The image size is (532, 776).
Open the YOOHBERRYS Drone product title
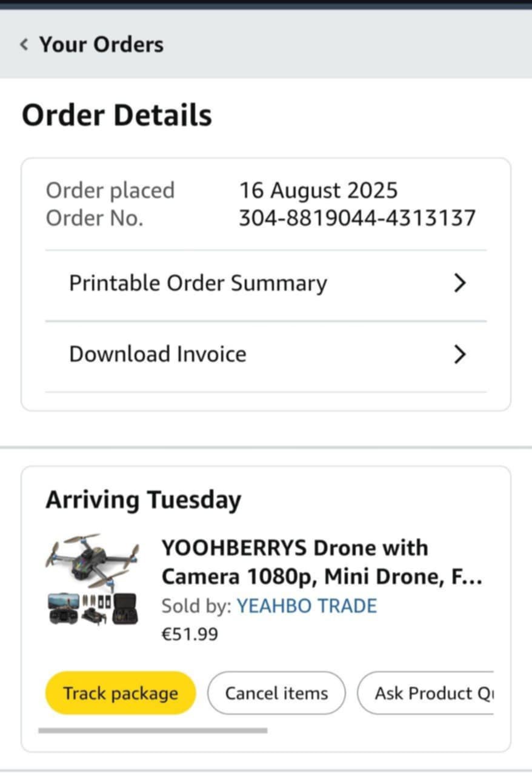pyautogui.click(x=322, y=562)
